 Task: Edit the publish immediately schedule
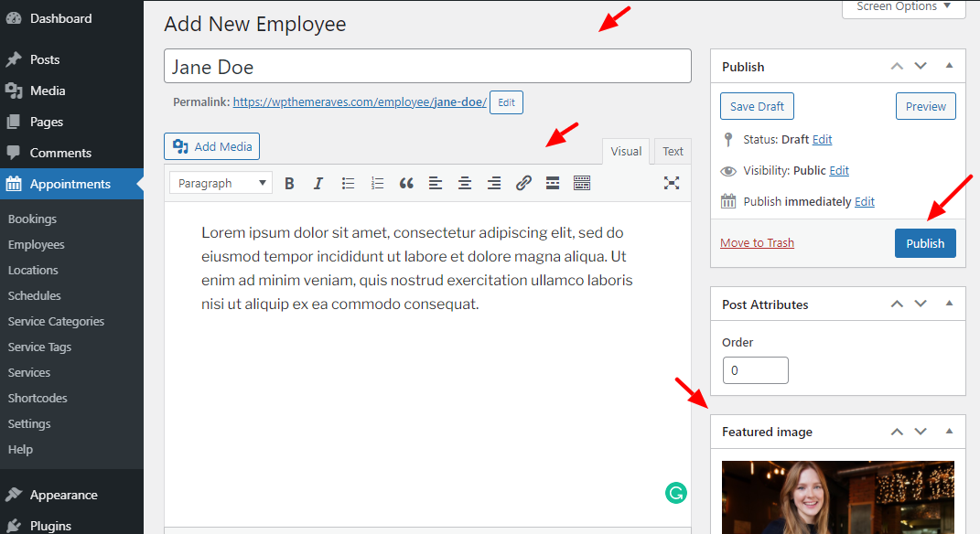click(865, 202)
